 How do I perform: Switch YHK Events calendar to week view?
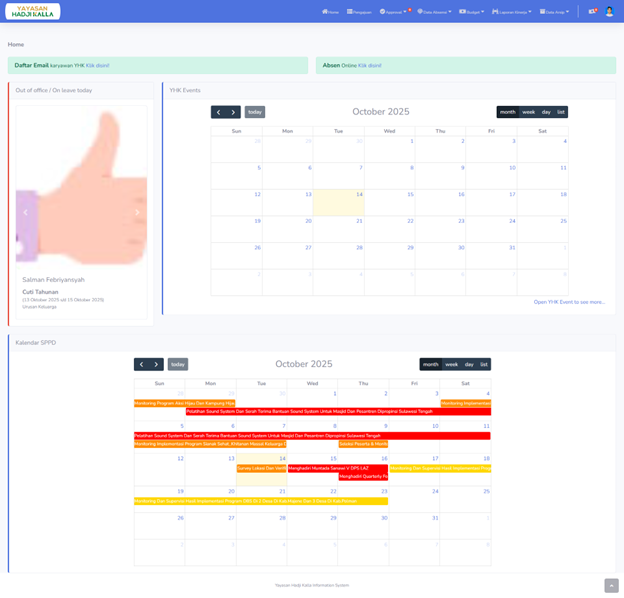tap(529, 112)
